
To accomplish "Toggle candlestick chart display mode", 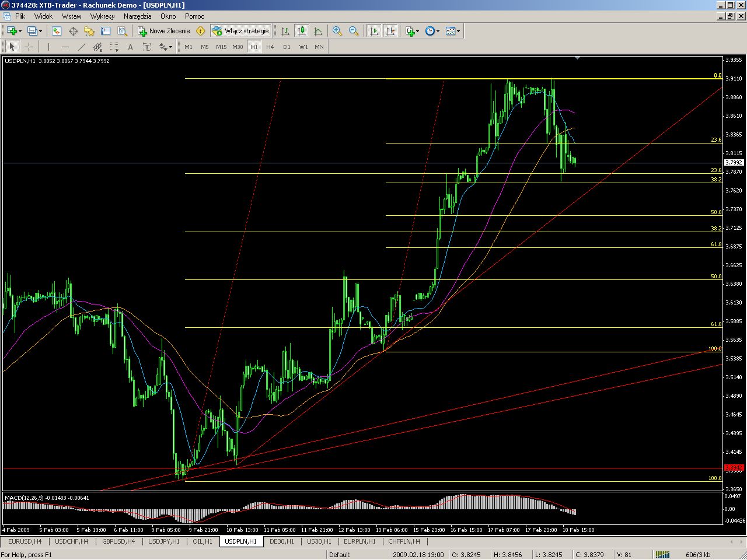I will 302,31.
